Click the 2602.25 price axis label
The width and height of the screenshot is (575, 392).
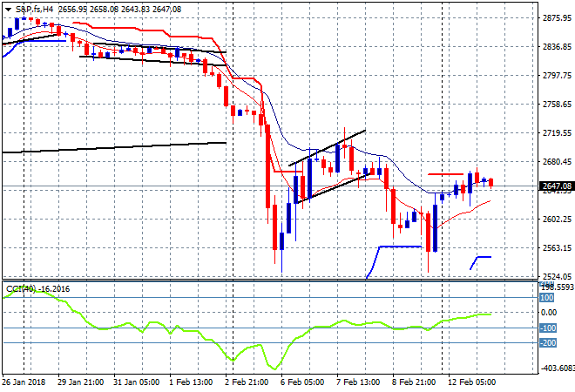pos(557,219)
